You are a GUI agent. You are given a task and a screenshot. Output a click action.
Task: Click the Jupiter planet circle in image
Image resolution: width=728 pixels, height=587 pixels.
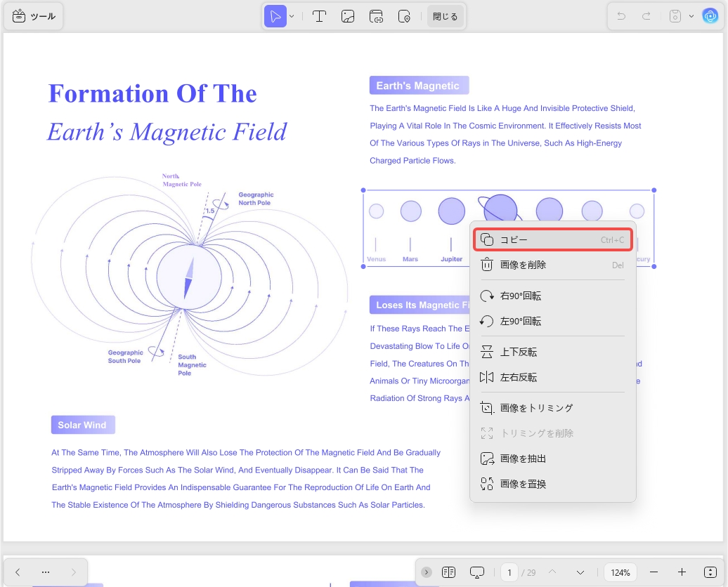point(451,211)
